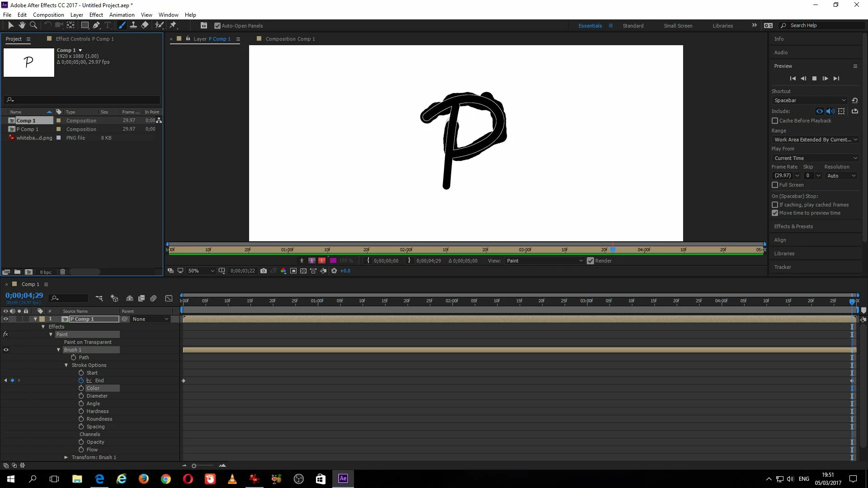Image resolution: width=868 pixels, height=488 pixels.
Task: Switch to Effect Controls P Comp 1 tab
Action: (85, 39)
